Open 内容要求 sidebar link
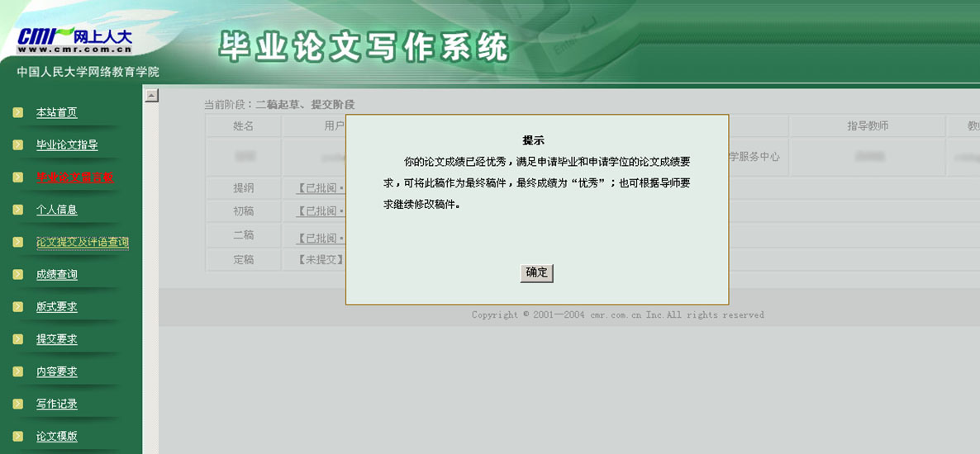Image resolution: width=980 pixels, height=454 pixels. 57,371
